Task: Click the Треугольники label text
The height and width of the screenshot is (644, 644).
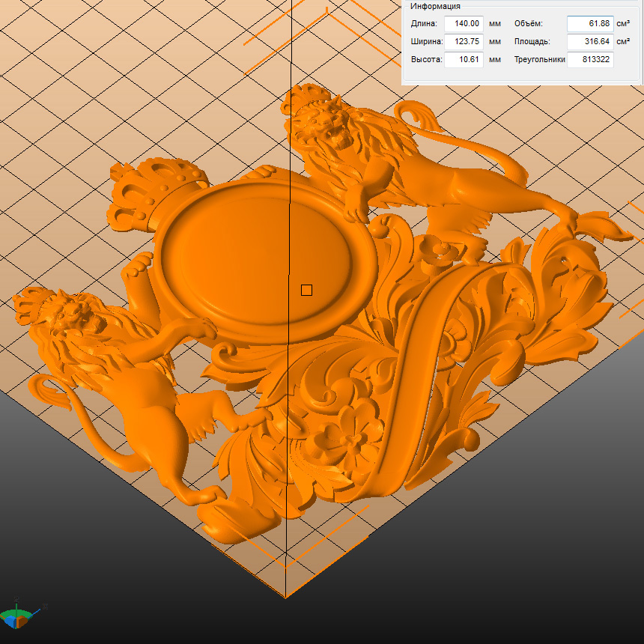Action: [539, 60]
